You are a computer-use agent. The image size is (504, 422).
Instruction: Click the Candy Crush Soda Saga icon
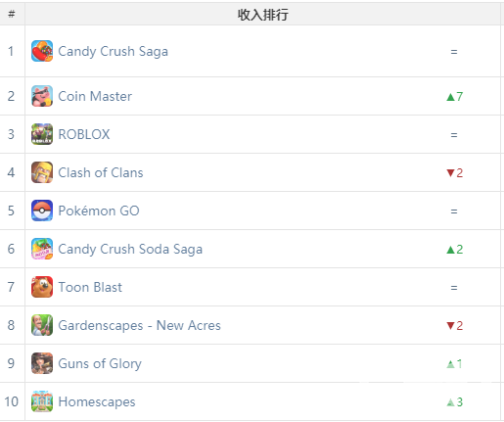(42, 249)
